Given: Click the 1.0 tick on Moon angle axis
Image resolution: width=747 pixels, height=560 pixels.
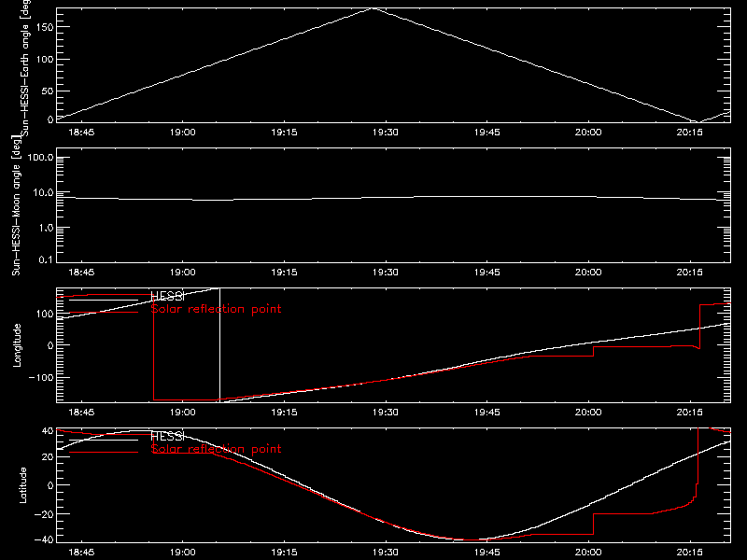Looking at the screenshot, I should point(45,228).
